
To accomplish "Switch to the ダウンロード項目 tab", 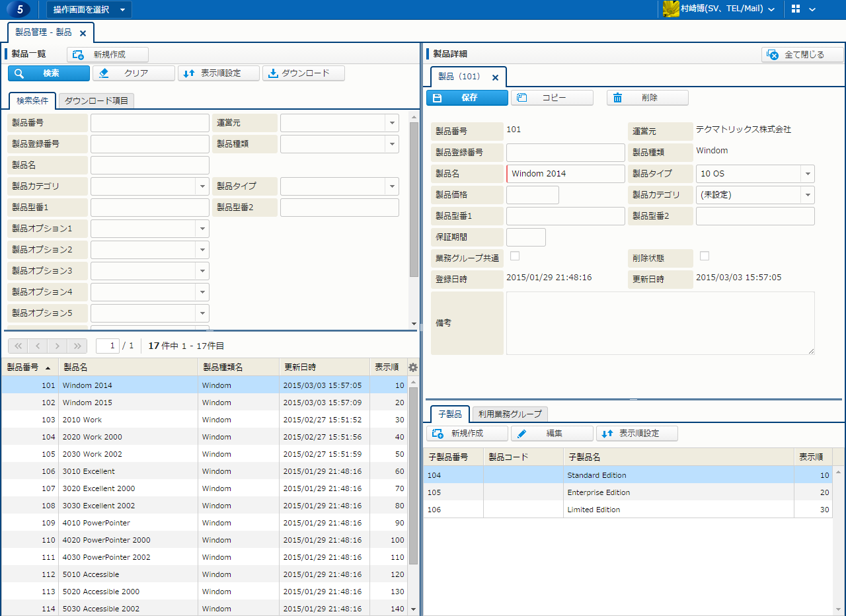I will pos(96,100).
